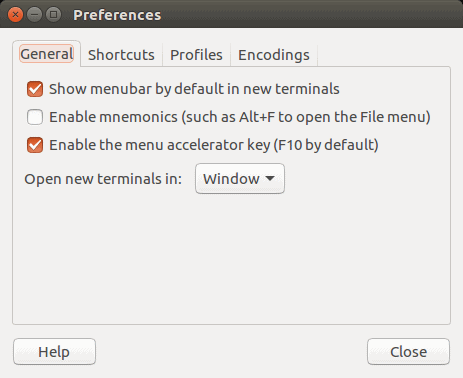Open the Window dropdown for new terminals
The height and width of the screenshot is (378, 463).
click(240, 179)
